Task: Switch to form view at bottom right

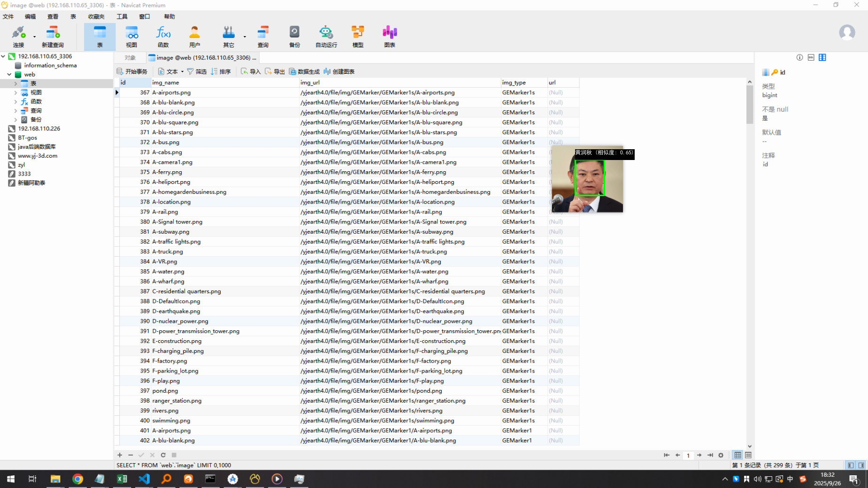Action: [x=748, y=455]
